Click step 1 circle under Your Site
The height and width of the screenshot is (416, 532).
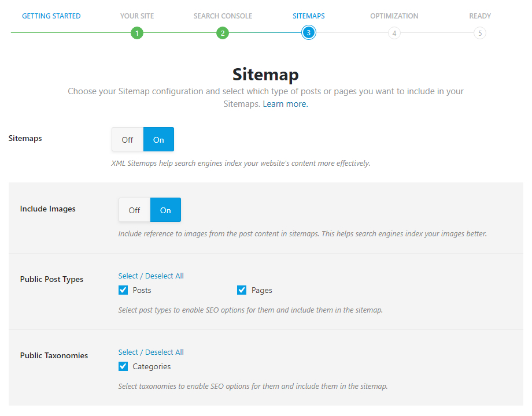[137, 33]
